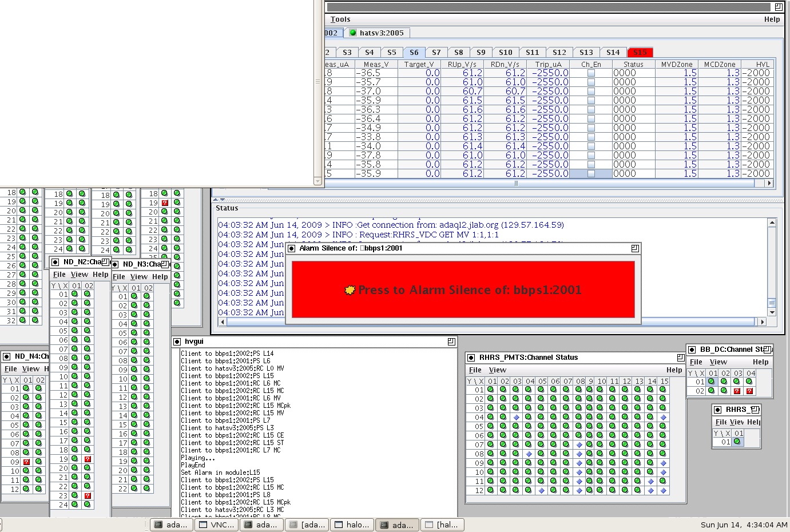
Task: Open [hal... taskbar button
Action: (442, 525)
